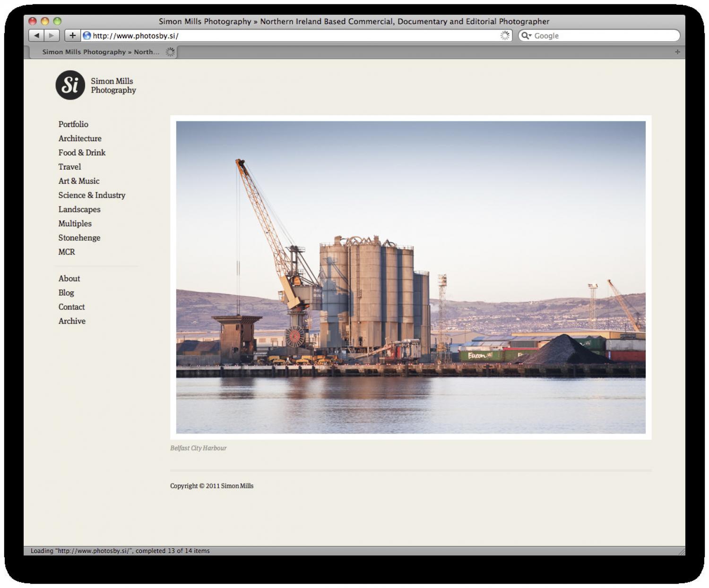Screen dimensions: 709x588
Task: Focus the Google search field
Action: pos(605,35)
